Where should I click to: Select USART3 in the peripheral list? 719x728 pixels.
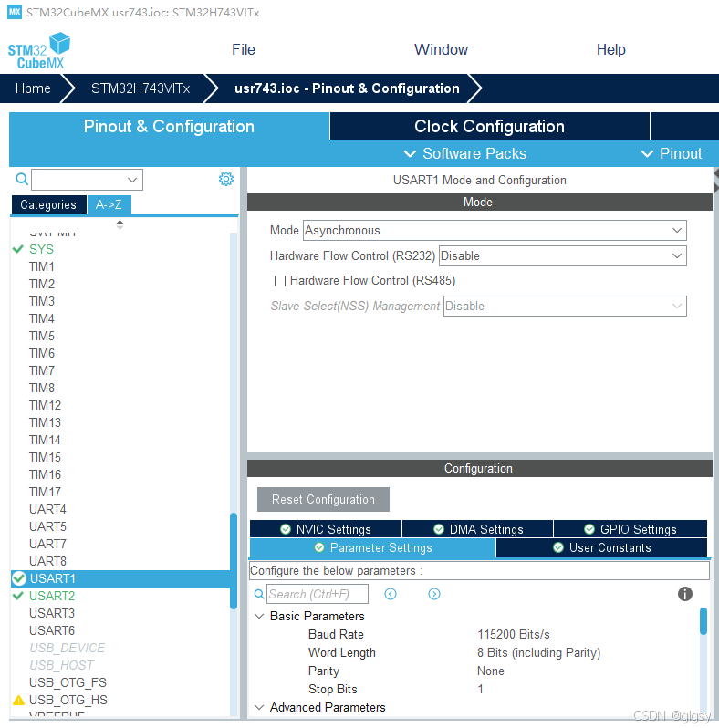click(52, 613)
